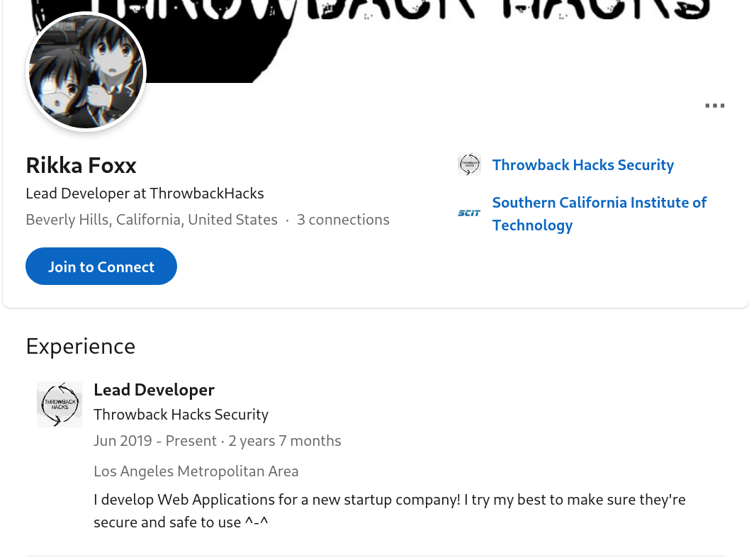Open Rikka Foxx's profile picture
749x560 pixels.
click(x=86, y=72)
